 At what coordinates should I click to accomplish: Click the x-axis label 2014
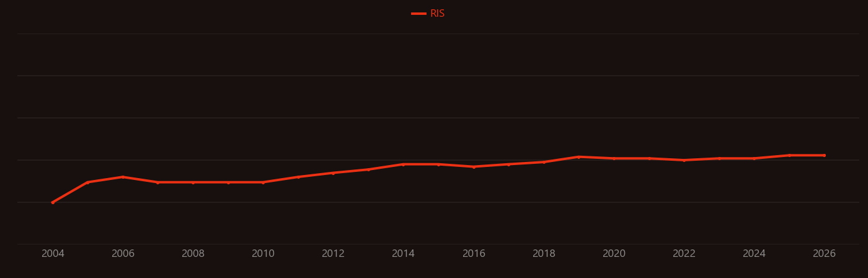(403, 254)
